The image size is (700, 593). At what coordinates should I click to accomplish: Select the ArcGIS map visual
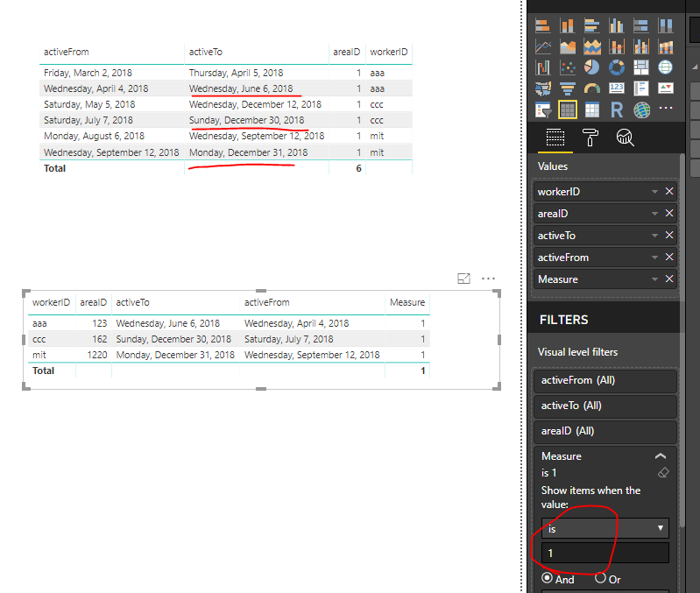(641, 109)
